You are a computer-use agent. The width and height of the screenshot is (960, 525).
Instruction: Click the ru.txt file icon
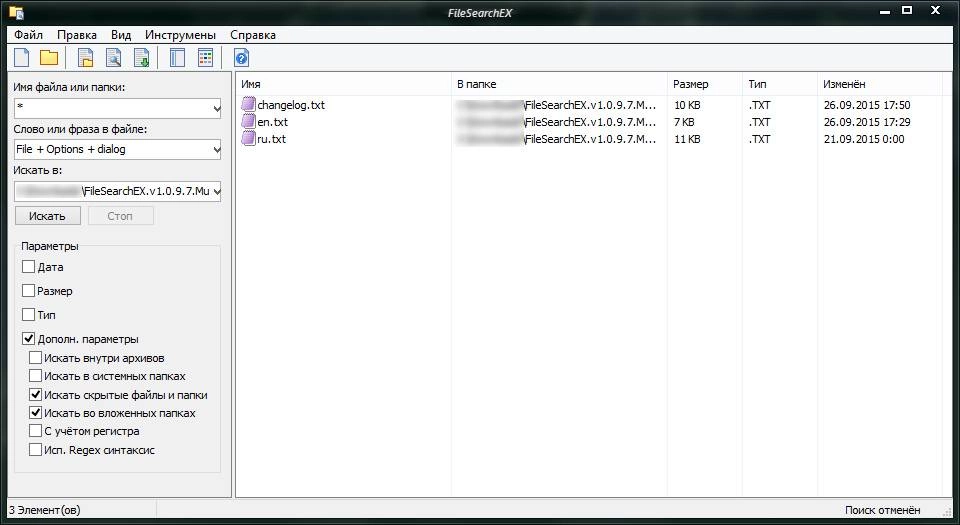248,139
